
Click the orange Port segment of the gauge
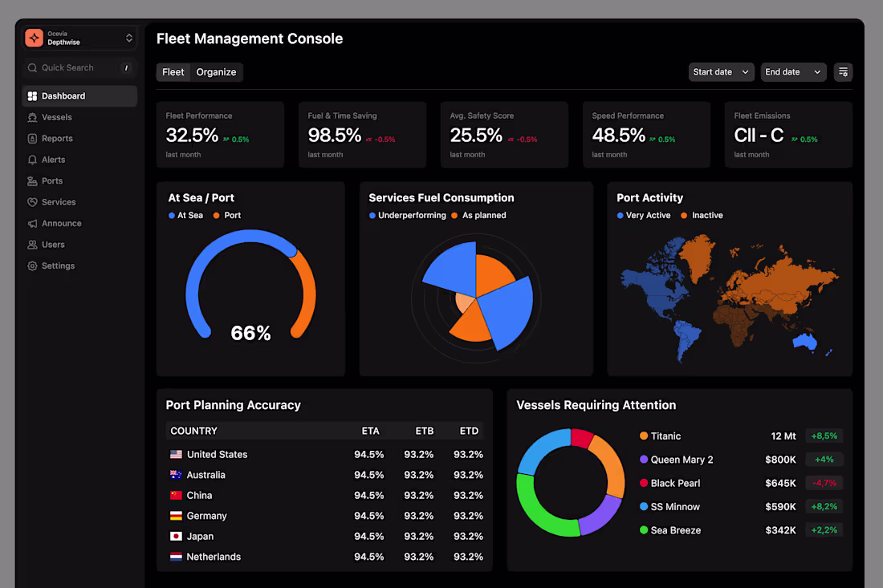point(308,294)
